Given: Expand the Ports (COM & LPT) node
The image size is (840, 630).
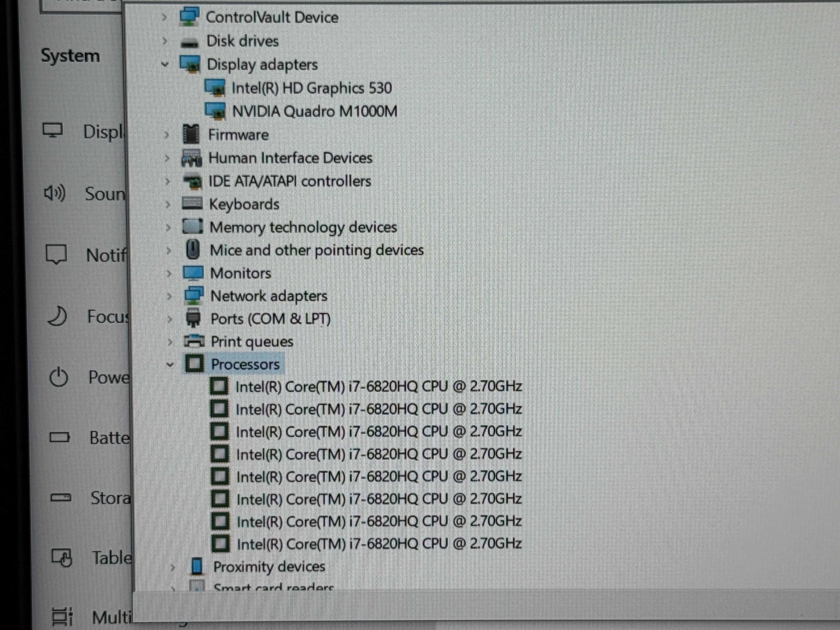Looking at the screenshot, I should (170, 319).
